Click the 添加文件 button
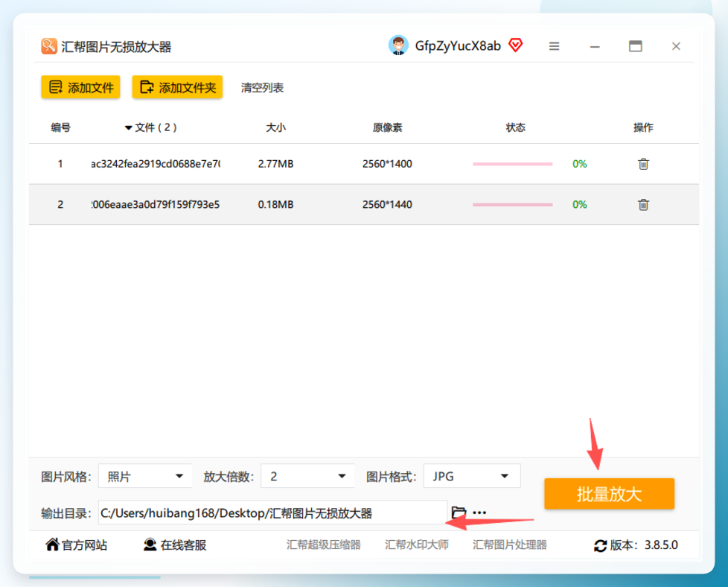 [x=81, y=87]
